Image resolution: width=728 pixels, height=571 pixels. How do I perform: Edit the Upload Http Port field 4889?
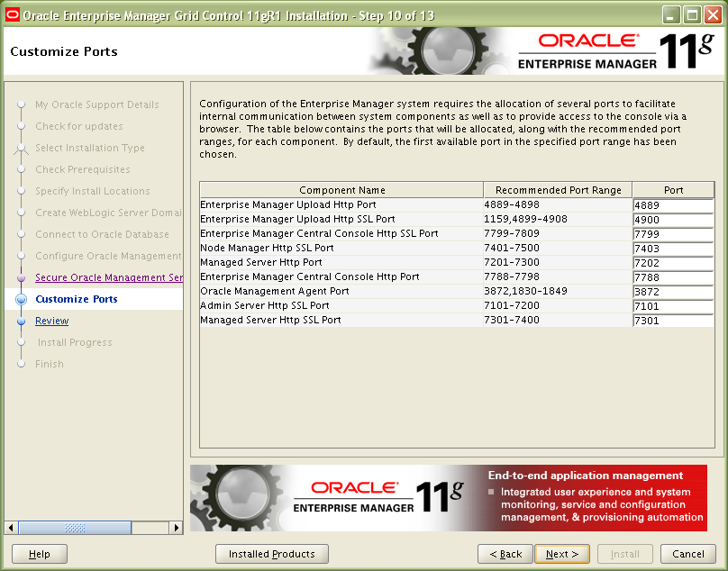(673, 205)
